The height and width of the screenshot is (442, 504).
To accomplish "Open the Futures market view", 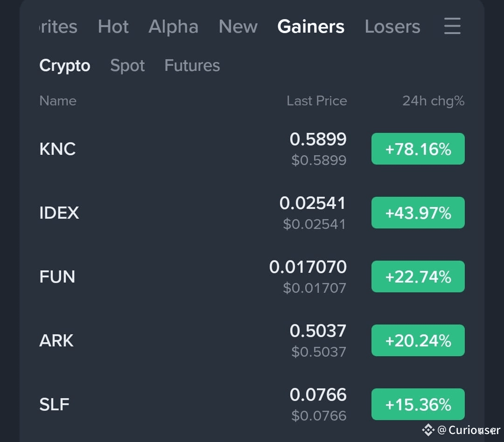I will click(x=192, y=65).
